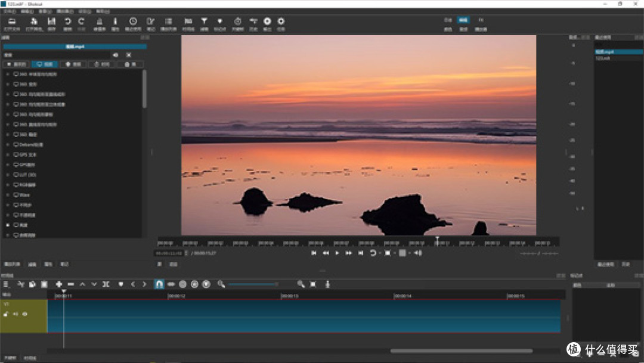Screen dimensions: 644x363
Task: Click the Overwrite down-arrow timeline icon
Action: tap(94, 284)
